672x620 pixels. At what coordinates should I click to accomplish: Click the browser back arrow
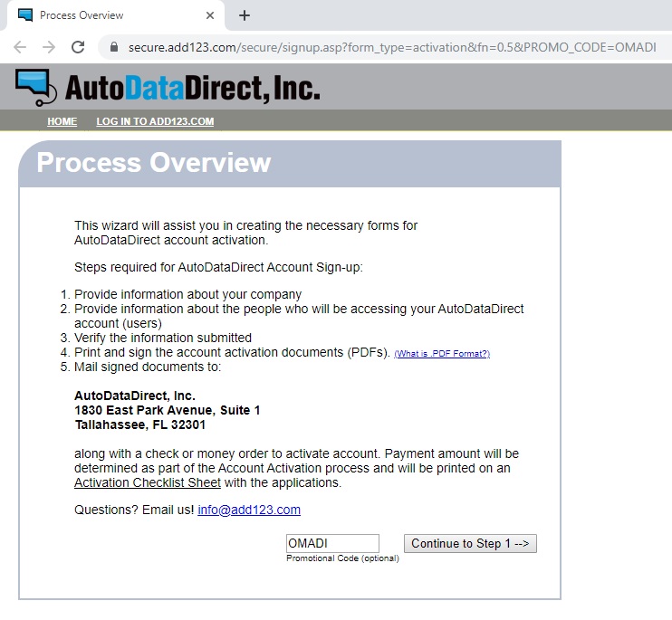tap(20, 47)
